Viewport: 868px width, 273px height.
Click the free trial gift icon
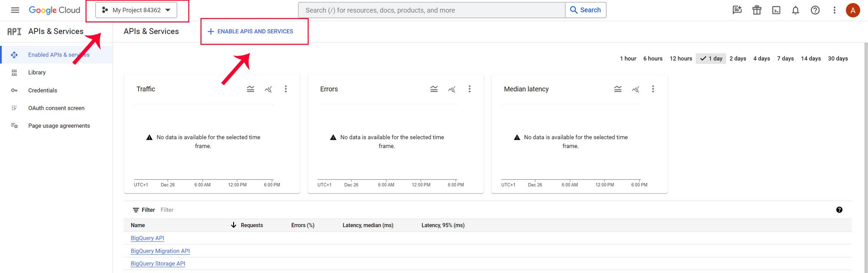757,10
